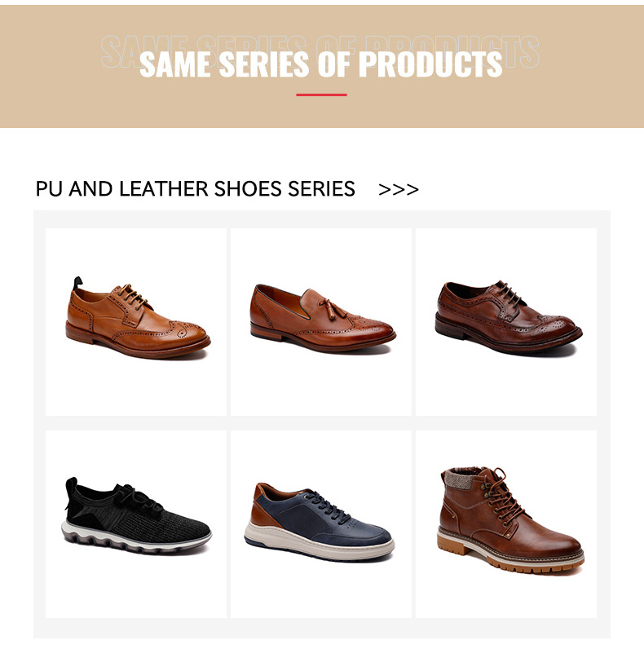Open the black knit running sneaker
Image resolution: width=644 pixels, height=649 pixels.
[x=136, y=516]
